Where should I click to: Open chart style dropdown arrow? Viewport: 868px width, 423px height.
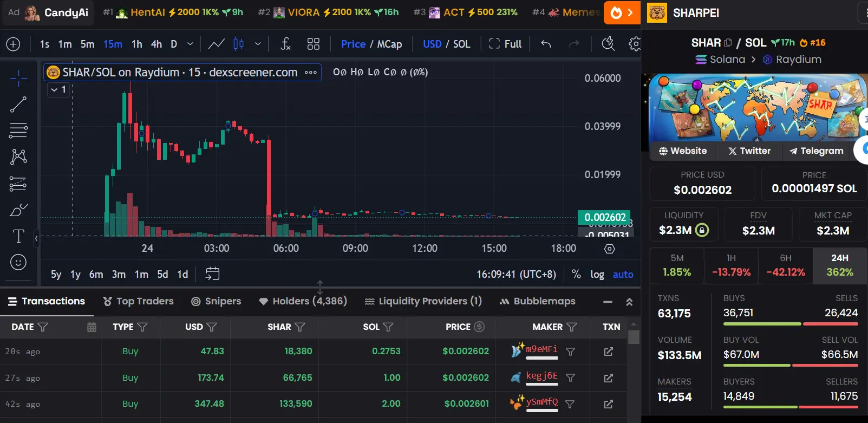(x=258, y=44)
